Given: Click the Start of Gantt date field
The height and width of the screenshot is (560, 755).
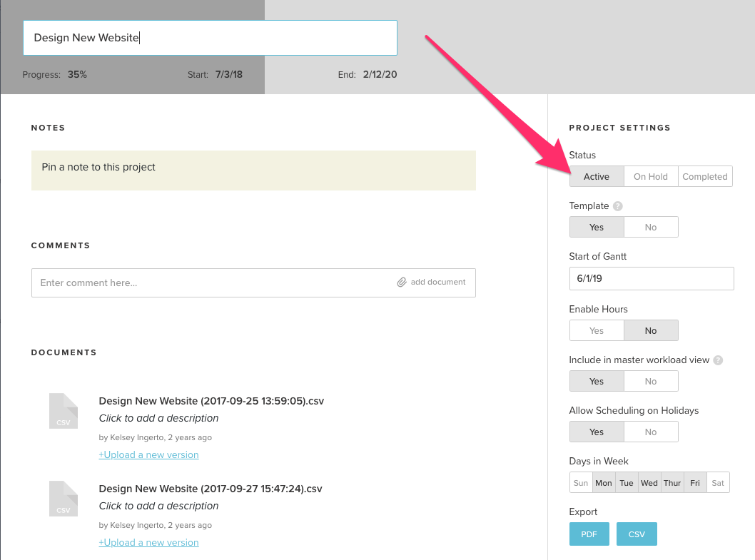Looking at the screenshot, I should click(x=652, y=278).
